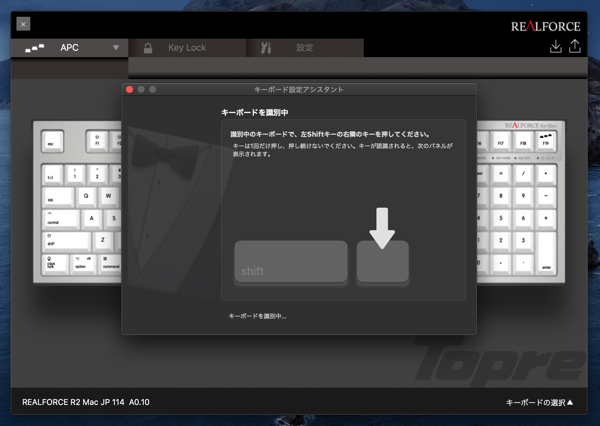Click the A key on keyboard image
Image resolution: width=600 pixels, height=426 pixels.
pos(91,219)
